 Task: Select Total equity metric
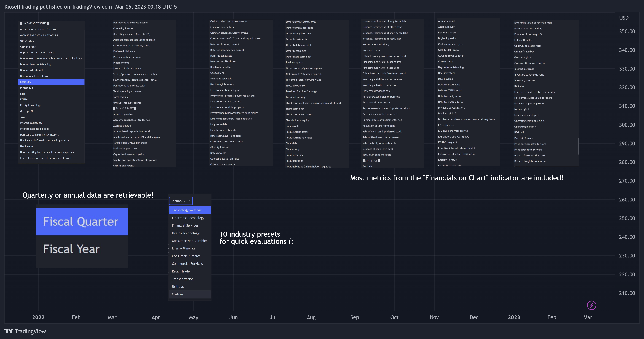293,149
